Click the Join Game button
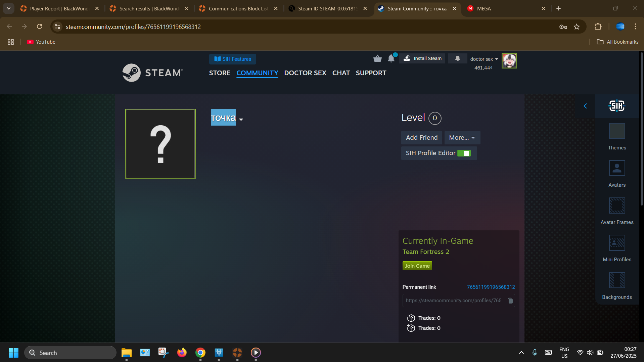This screenshot has width=644, height=362. 417,266
